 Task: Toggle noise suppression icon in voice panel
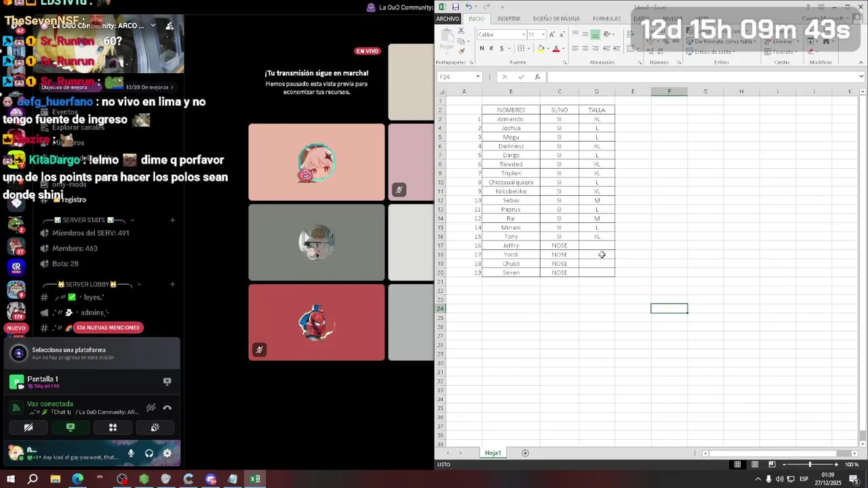(x=151, y=408)
